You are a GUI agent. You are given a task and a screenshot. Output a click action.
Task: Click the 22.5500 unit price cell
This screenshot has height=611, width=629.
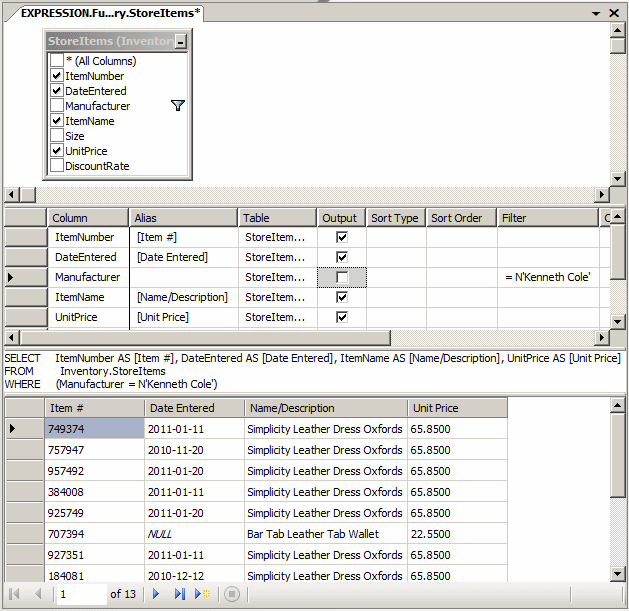(457, 534)
